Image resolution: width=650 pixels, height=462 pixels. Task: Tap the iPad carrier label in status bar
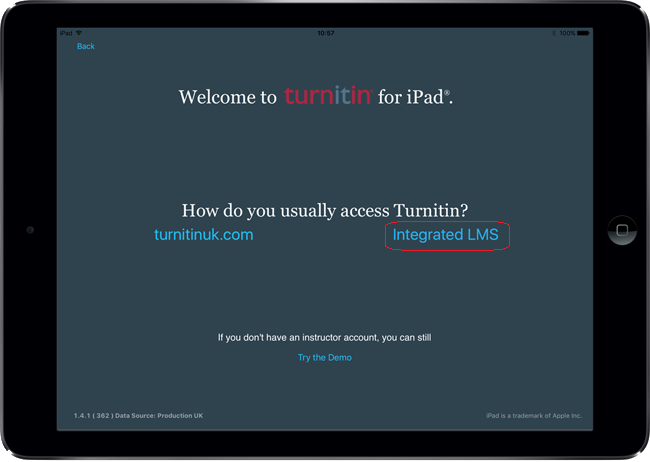(65, 33)
